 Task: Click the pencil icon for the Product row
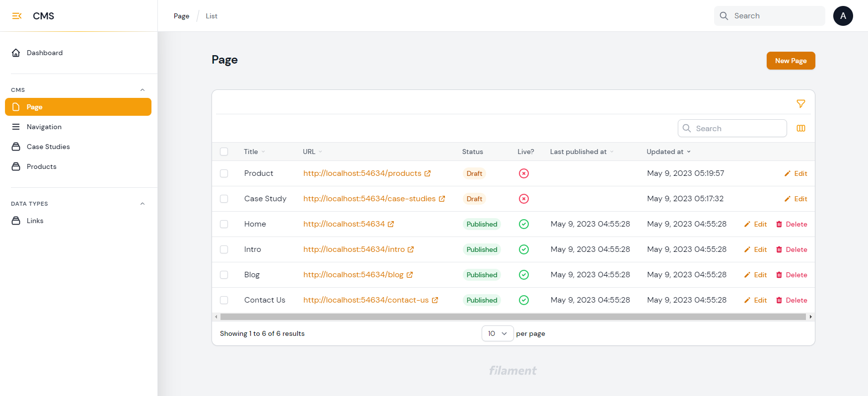(x=788, y=173)
